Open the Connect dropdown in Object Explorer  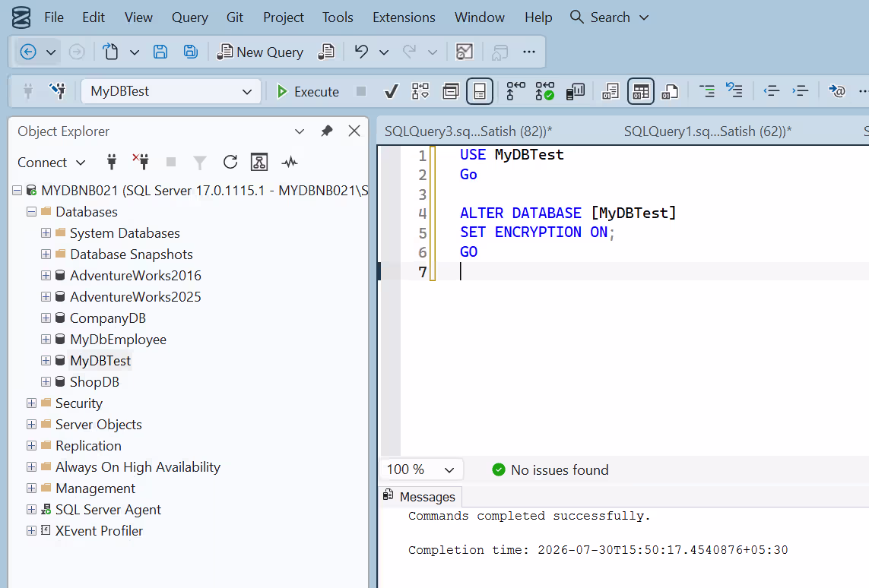tap(51, 163)
